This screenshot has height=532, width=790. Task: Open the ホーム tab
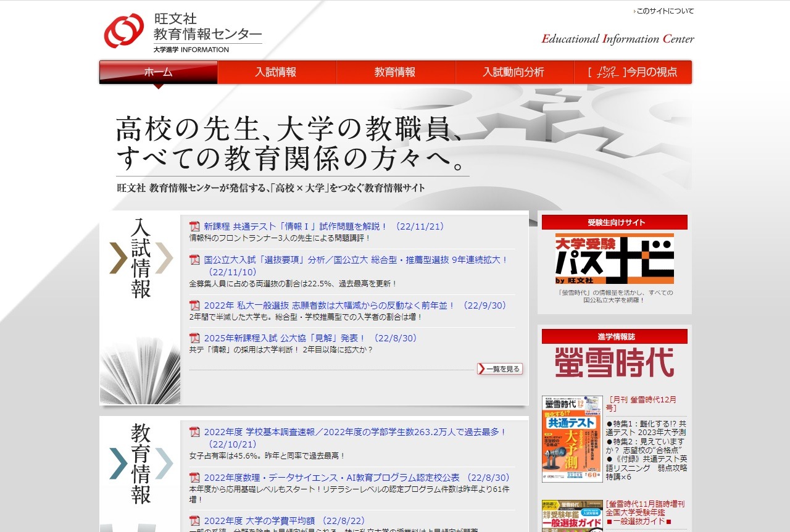tap(159, 72)
